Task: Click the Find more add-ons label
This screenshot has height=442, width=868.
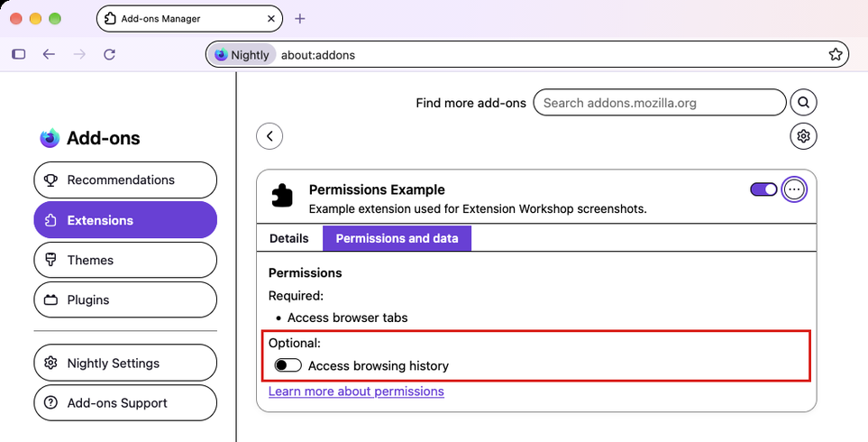Action: pos(471,103)
